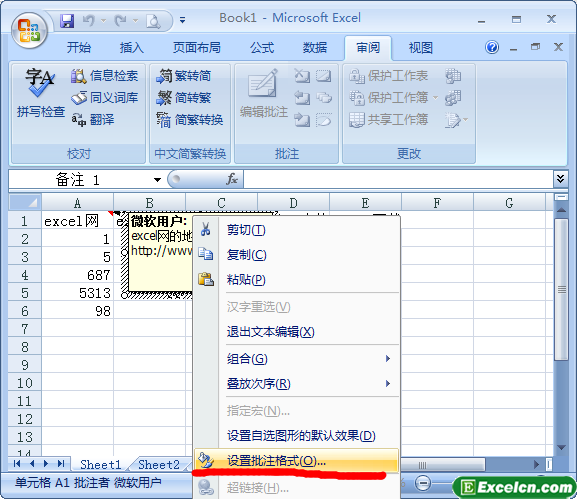
Task: Click 保护工作表 protect sheet
Action: (x=389, y=76)
